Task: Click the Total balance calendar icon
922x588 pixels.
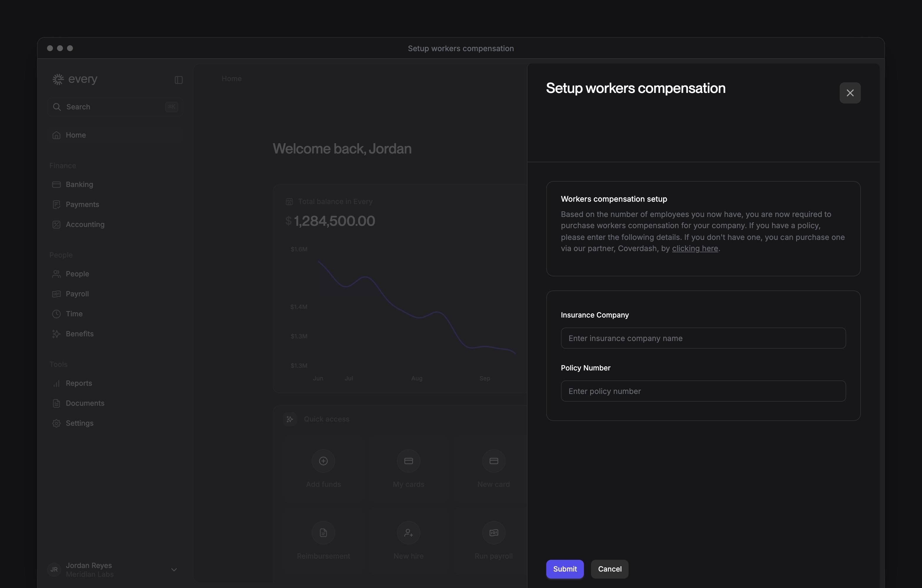Action: [289, 202]
